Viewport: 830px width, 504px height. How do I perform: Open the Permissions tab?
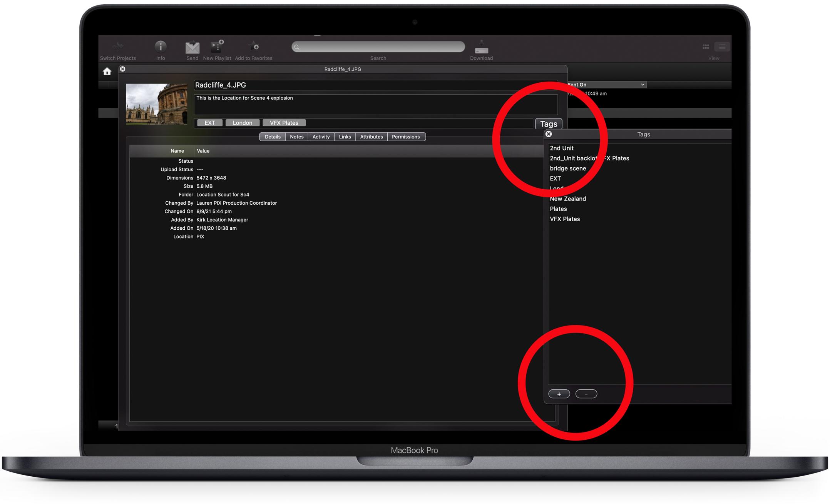point(405,137)
